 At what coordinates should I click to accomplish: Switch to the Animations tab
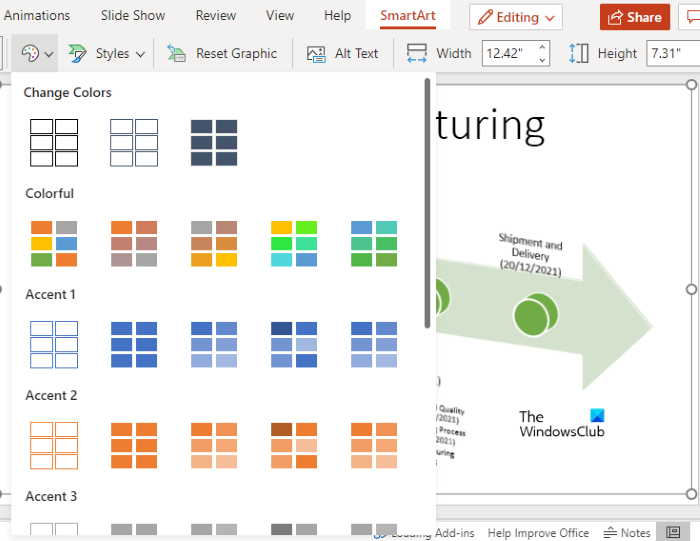click(37, 16)
